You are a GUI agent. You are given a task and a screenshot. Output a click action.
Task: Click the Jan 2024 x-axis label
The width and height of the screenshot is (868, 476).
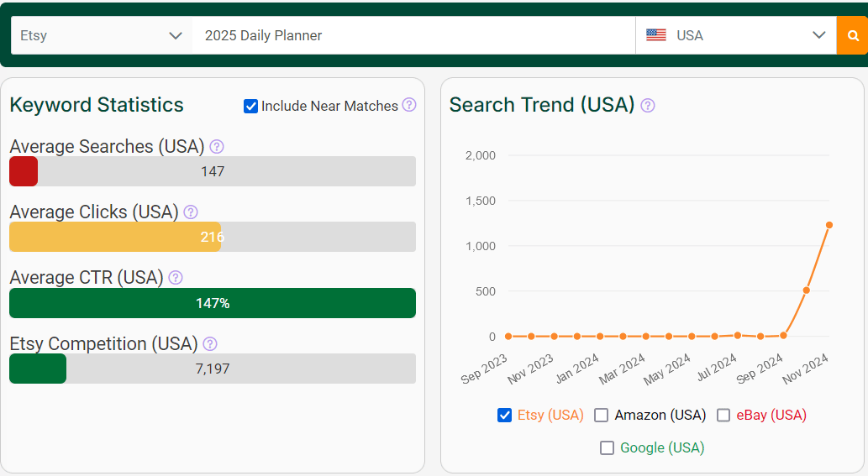click(577, 369)
